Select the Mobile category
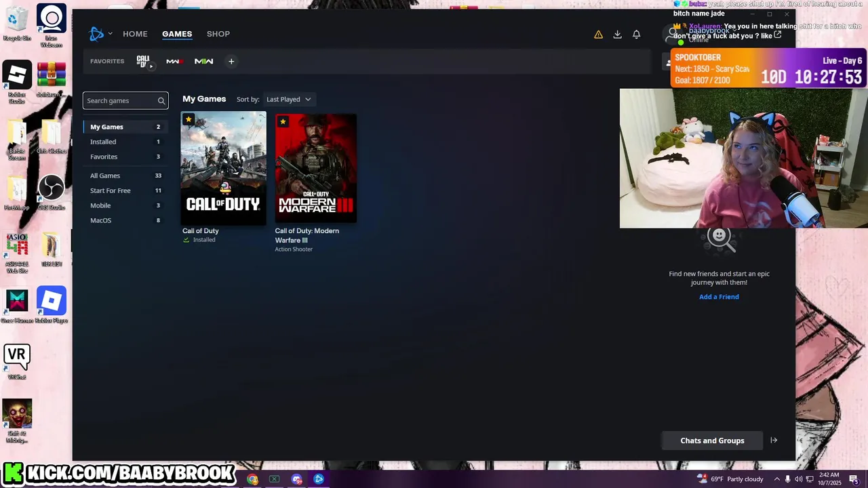868x488 pixels. click(125, 205)
